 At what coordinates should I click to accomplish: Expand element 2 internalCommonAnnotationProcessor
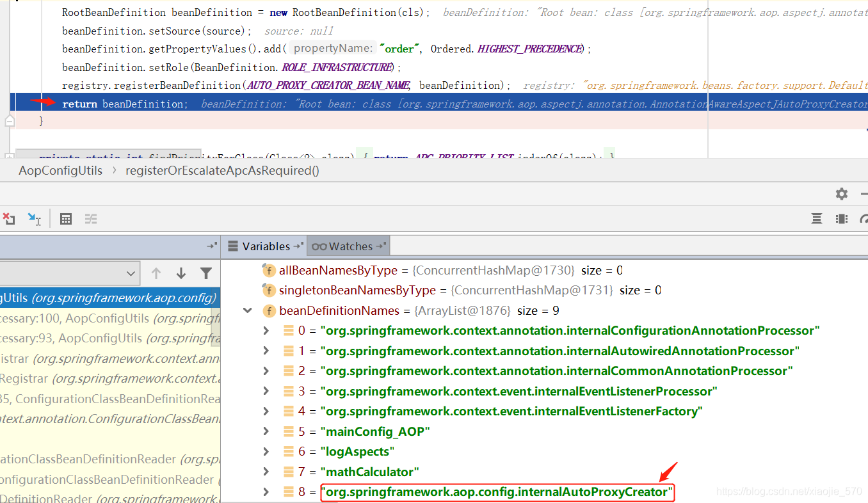pyautogui.click(x=266, y=371)
